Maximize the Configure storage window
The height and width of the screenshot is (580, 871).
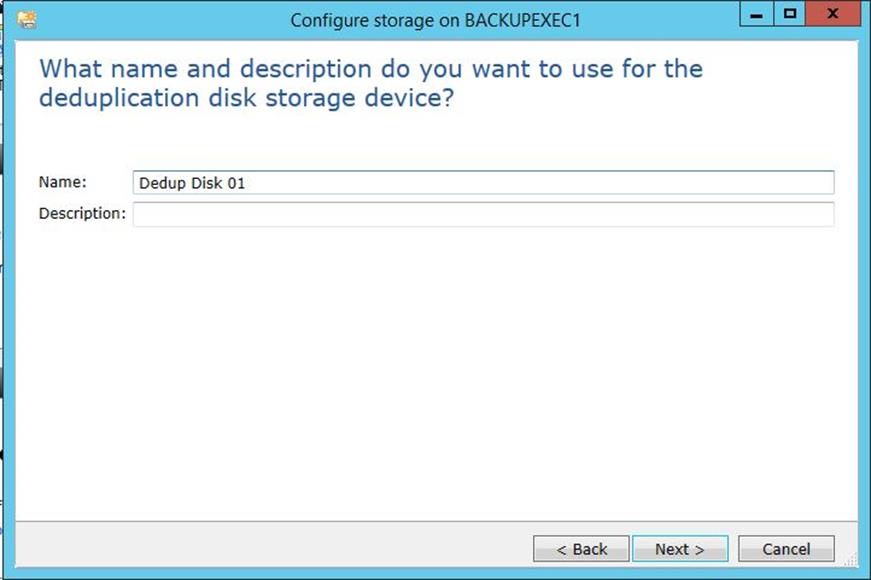pos(789,14)
